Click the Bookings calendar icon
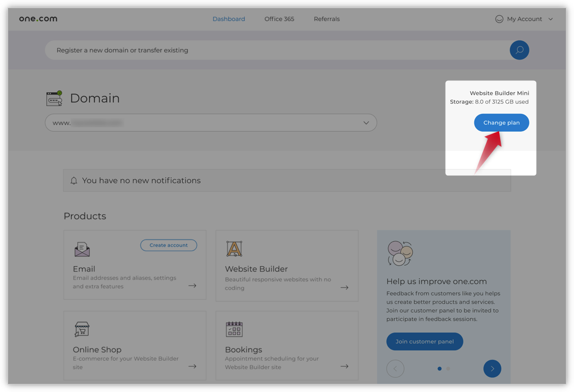This screenshot has height=392, width=574. tap(234, 329)
